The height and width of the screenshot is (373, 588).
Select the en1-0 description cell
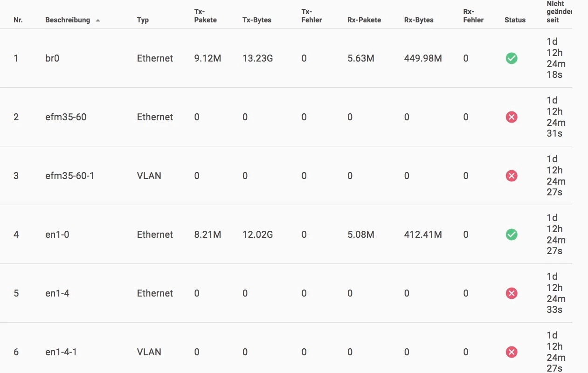click(57, 235)
